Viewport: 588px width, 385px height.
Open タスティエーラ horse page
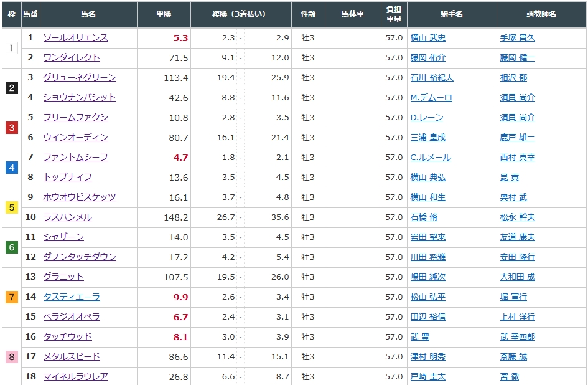[x=72, y=297]
